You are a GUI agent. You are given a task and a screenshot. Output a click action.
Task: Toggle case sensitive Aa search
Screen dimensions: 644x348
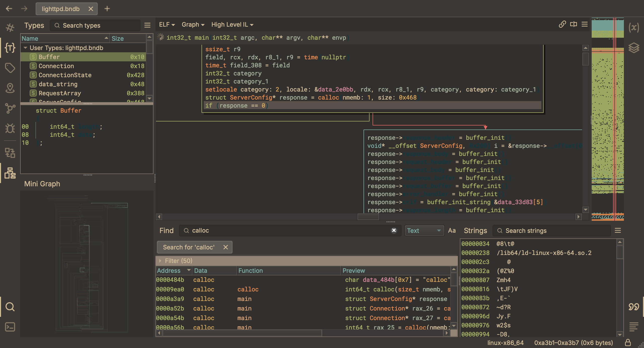click(x=452, y=231)
